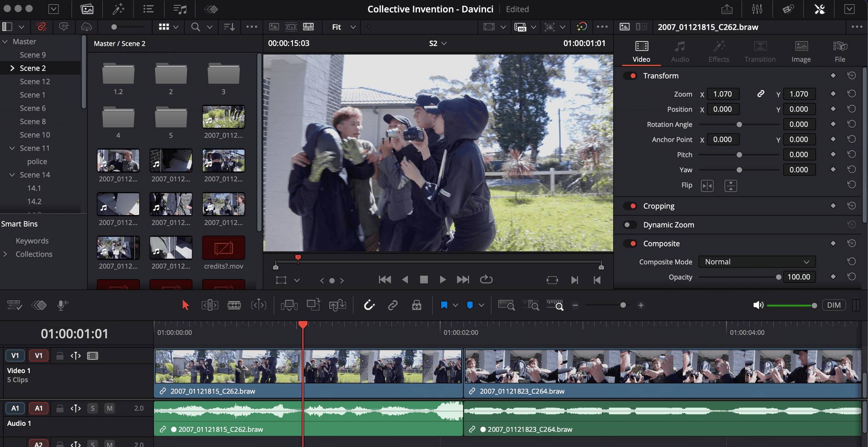Screen dimensions: 868x447
Task: Toggle the timeline Snapping magnet icon
Action: (369, 305)
